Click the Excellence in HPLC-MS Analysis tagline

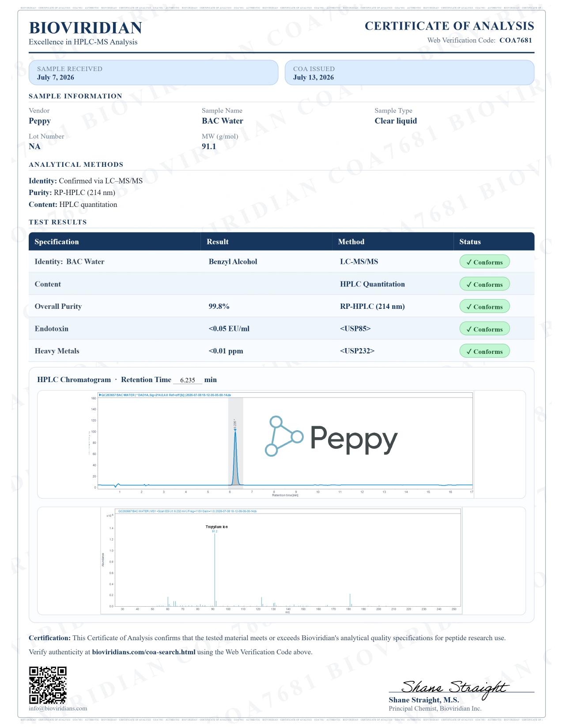(x=83, y=42)
